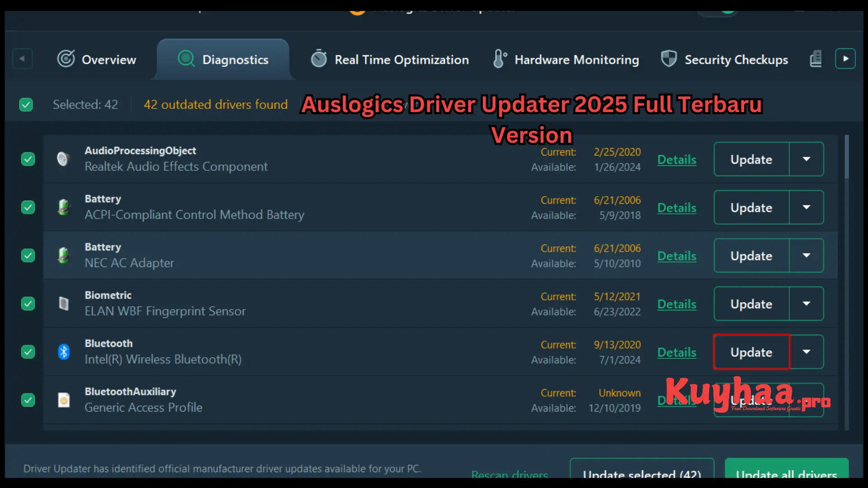Click the right arrow to scroll the tab bar
The image size is (868, 488).
(845, 58)
